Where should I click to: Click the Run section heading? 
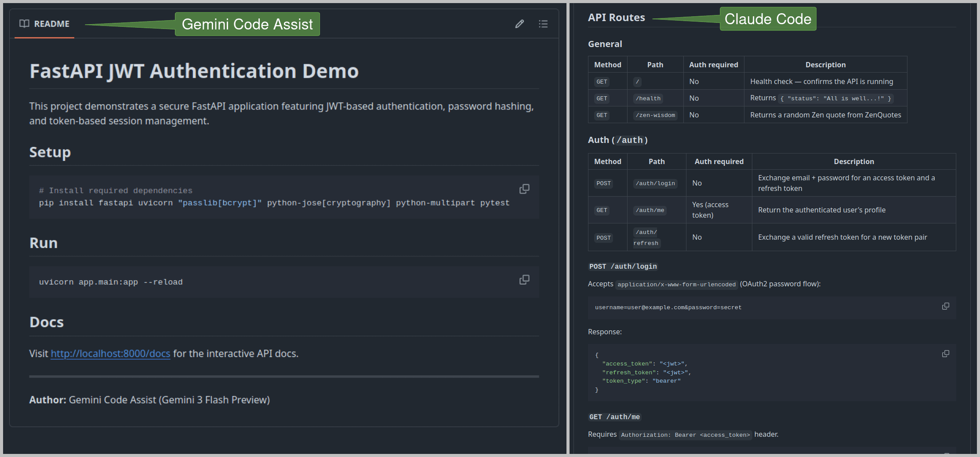[x=44, y=243]
